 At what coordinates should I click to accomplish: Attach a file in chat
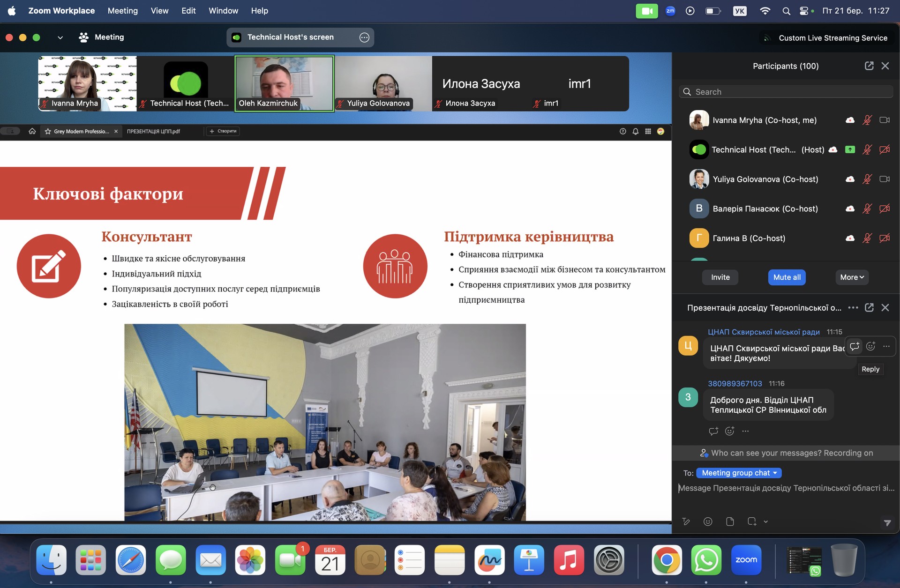(x=730, y=521)
